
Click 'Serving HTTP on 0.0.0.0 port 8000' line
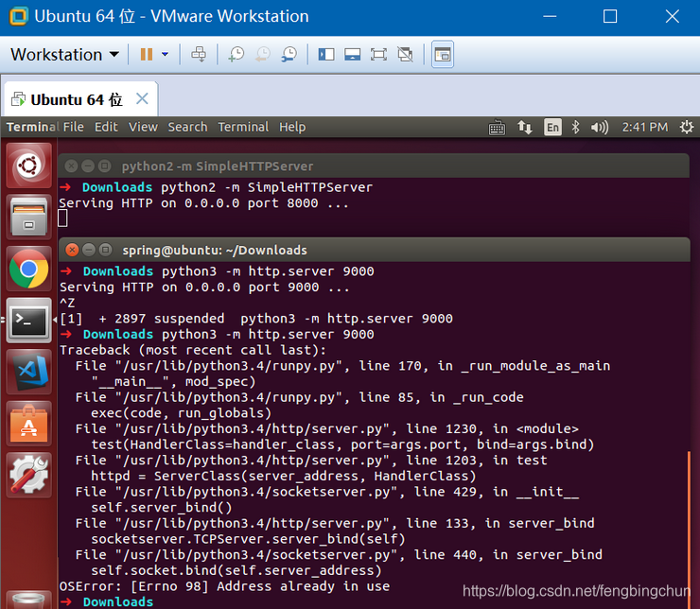pyautogui.click(x=203, y=203)
